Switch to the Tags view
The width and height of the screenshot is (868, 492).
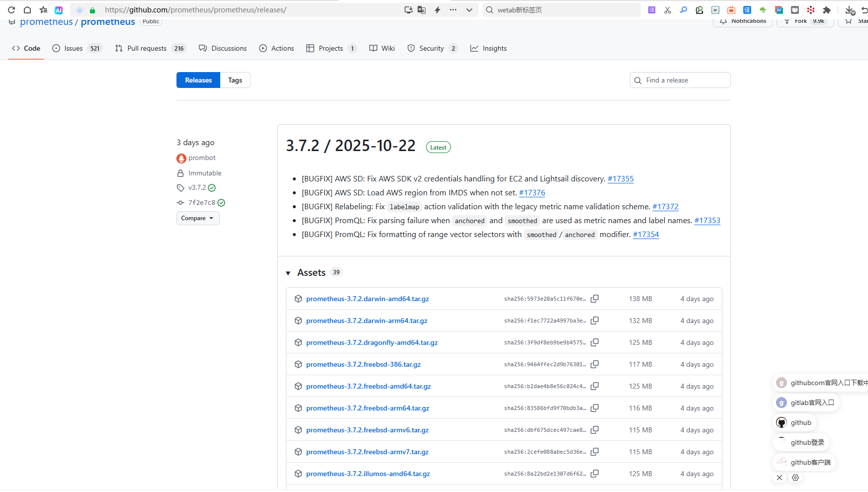pos(235,80)
